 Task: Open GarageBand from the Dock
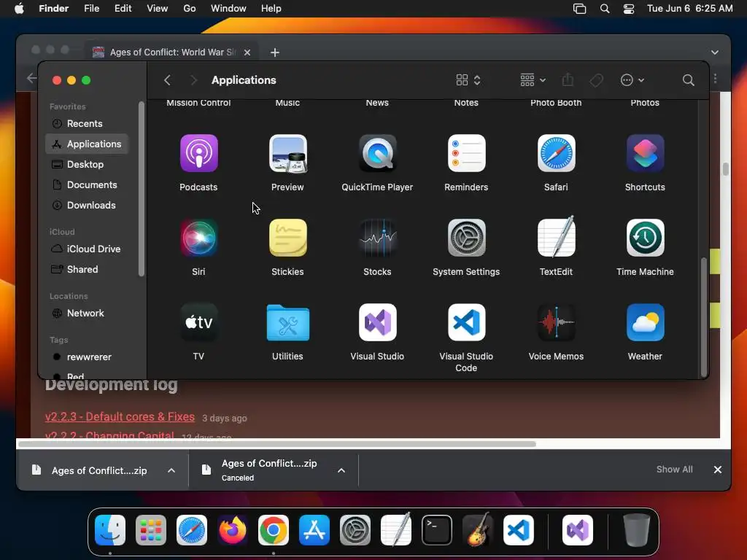[478, 529]
